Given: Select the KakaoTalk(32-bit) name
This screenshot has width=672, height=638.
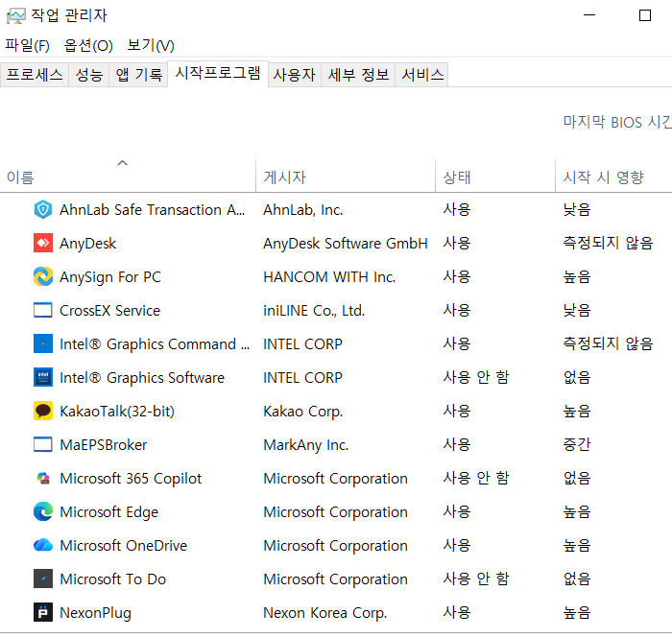Looking at the screenshot, I should tap(117, 411).
